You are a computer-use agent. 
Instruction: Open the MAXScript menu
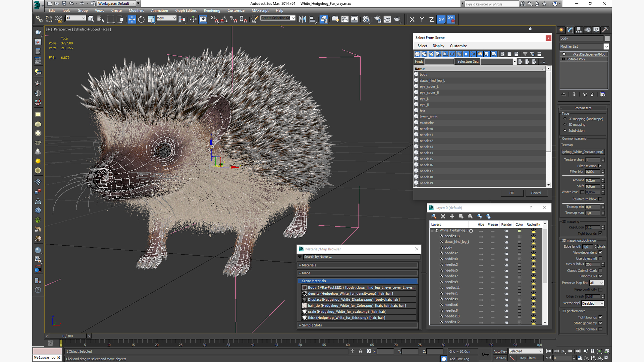[x=260, y=10]
